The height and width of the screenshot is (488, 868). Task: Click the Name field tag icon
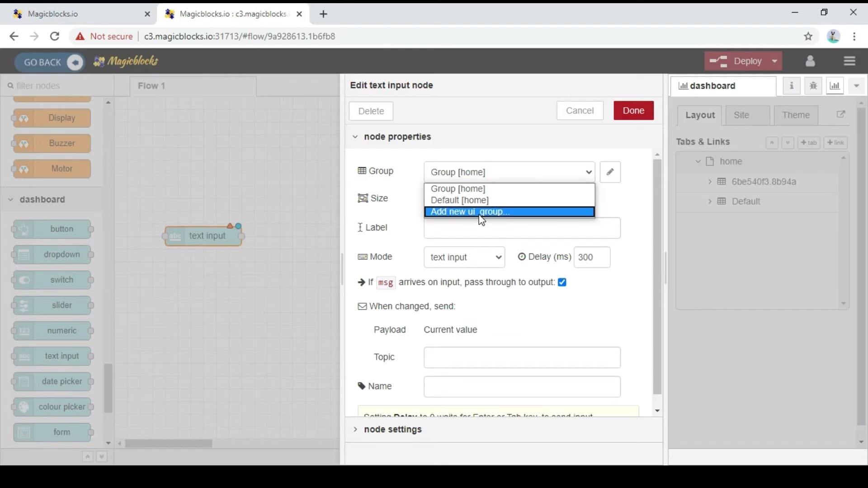(x=361, y=385)
